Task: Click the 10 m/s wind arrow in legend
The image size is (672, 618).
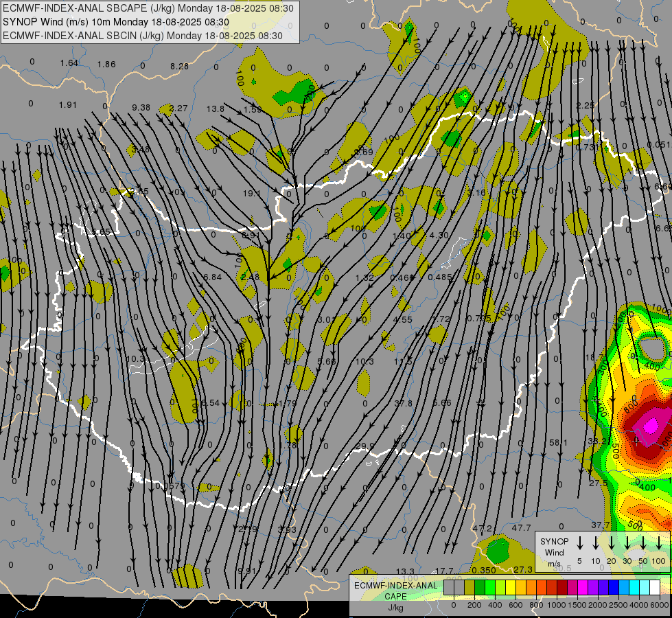Action: [596, 542]
